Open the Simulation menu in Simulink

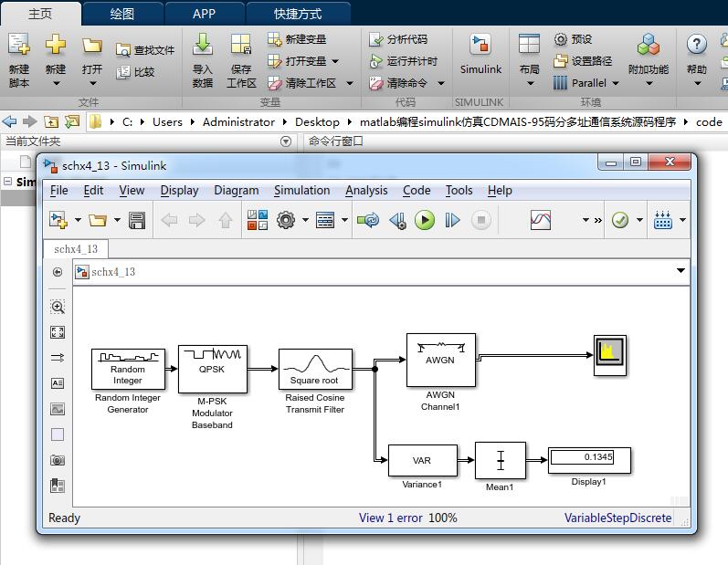301,191
